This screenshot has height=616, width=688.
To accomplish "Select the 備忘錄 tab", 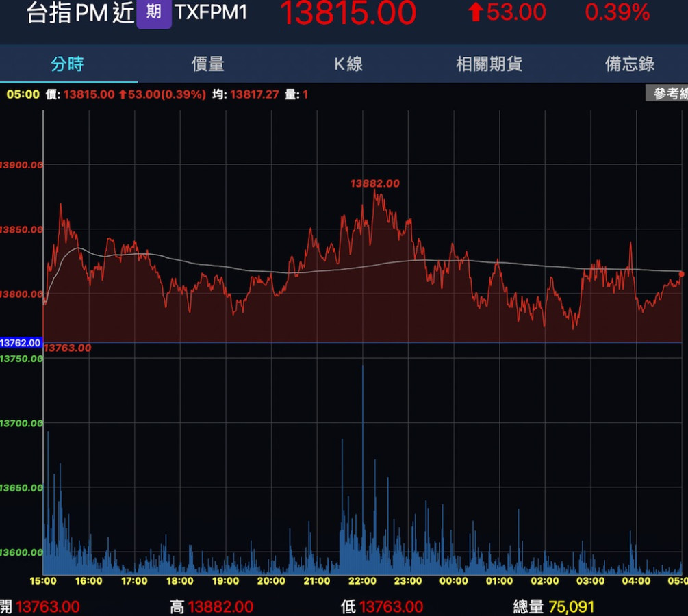I will 630,64.
